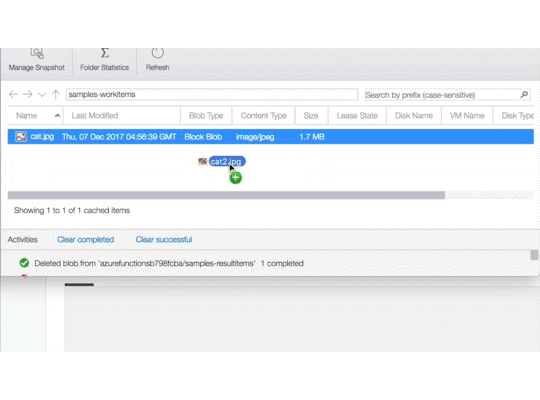The image size is (540, 400).
Task: Sort by Blob Type column
Action: (206, 116)
